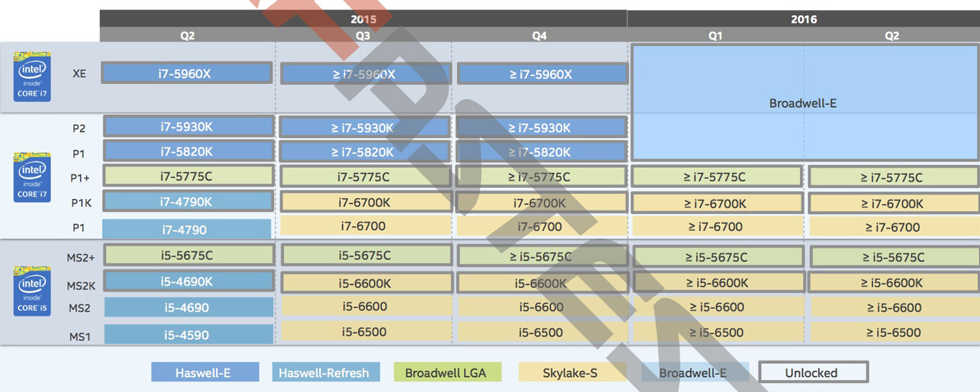Click the Q1 quarter header
The image size is (980, 392).
tap(715, 35)
